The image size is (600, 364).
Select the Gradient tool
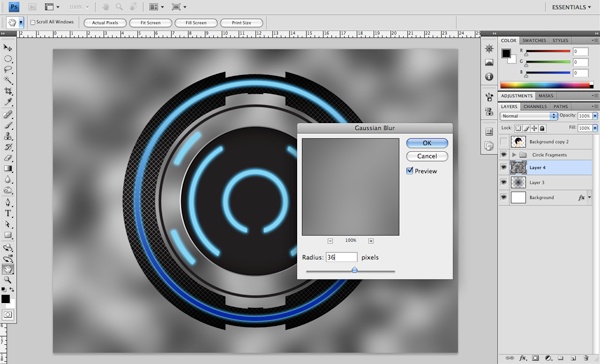8,168
